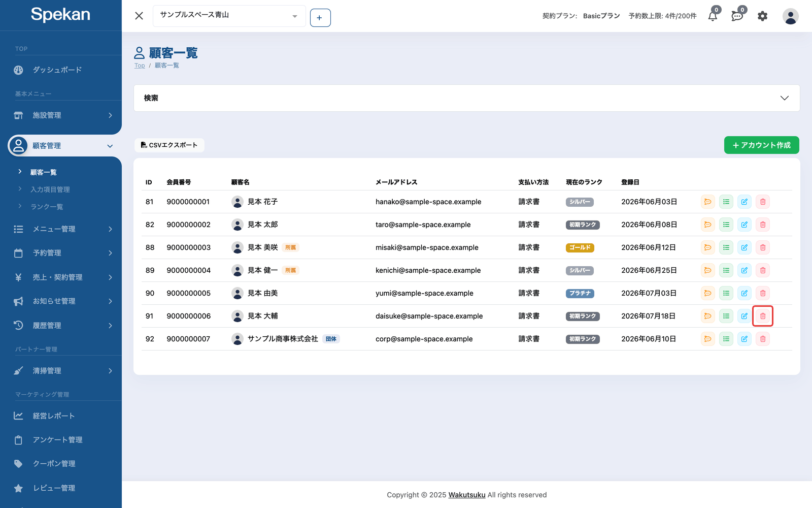Expand the メニュー管理 sidebar menu
The width and height of the screenshot is (812, 508).
(x=61, y=229)
